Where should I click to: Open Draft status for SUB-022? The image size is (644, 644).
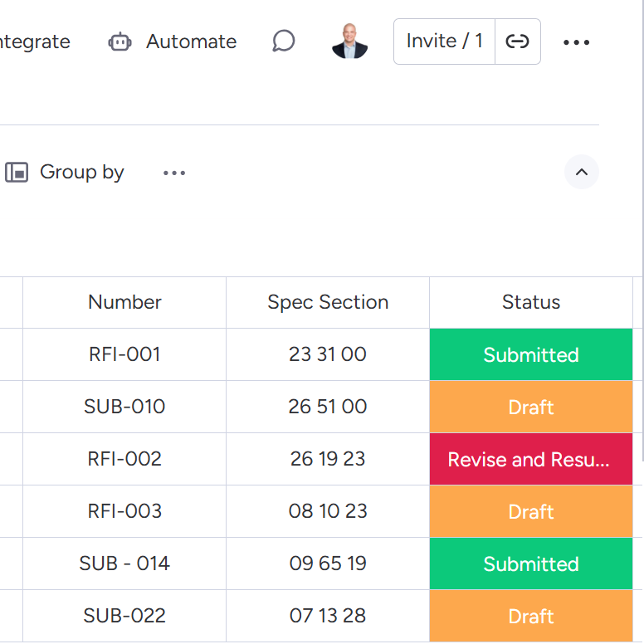(531, 616)
